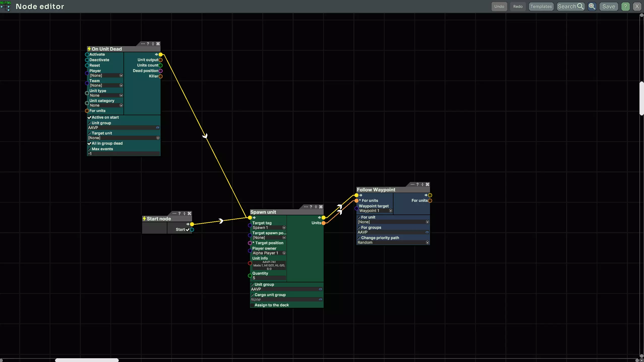644x362 pixels.
Task: Click the zoom magnifier icon beside Search
Action: point(592,7)
